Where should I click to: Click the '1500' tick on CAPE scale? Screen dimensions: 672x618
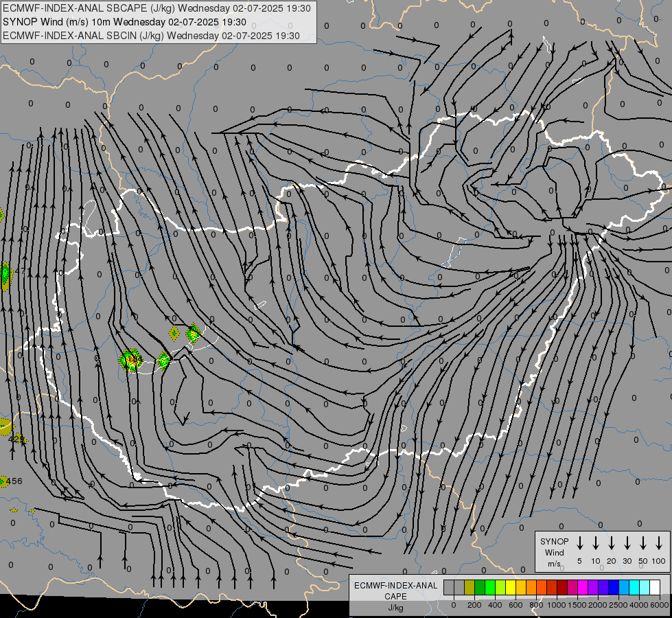(577, 605)
